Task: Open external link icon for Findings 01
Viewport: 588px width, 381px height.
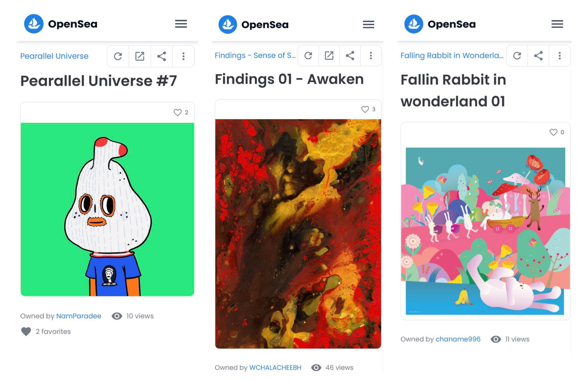Action: point(329,56)
